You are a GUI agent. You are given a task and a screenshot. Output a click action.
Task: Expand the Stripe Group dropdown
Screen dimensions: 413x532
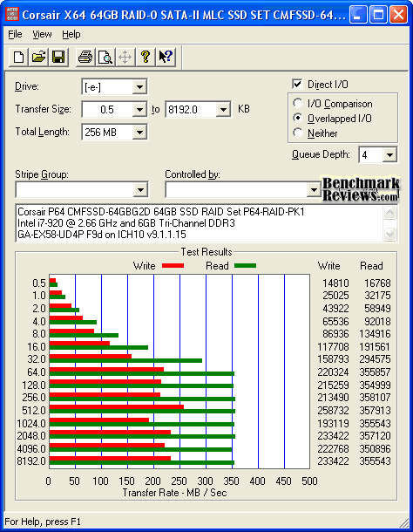[x=140, y=189]
